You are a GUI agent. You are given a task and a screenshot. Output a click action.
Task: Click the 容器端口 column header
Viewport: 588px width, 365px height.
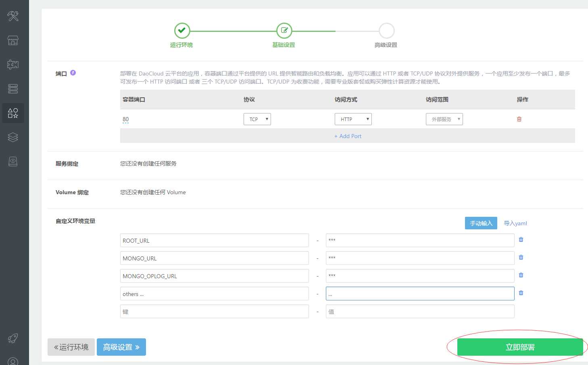click(x=134, y=99)
